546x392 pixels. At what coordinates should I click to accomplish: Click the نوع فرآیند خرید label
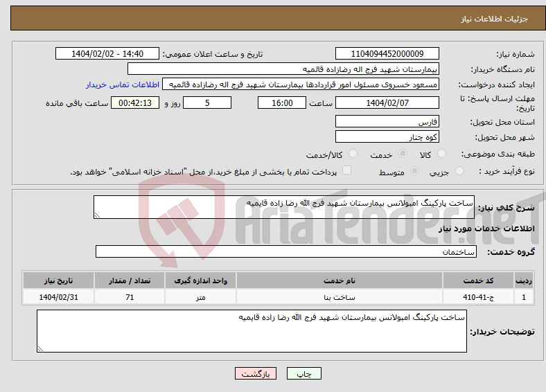(507, 171)
